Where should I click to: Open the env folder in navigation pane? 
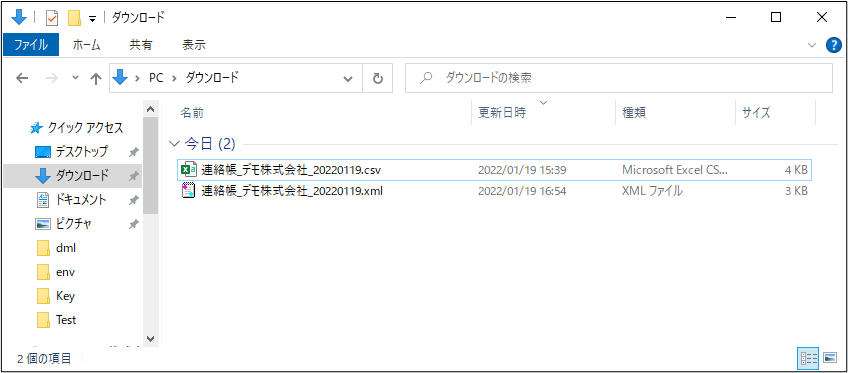pyautogui.click(x=65, y=272)
